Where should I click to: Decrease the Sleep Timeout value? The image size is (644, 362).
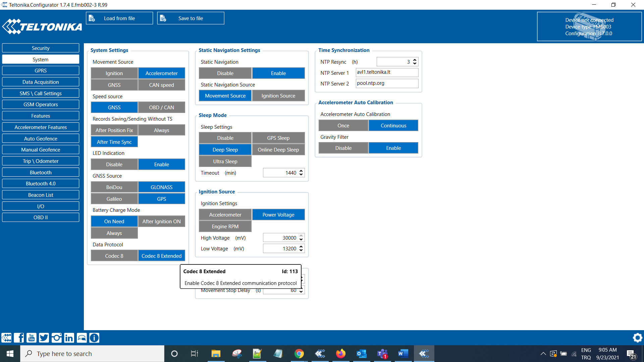click(x=301, y=175)
